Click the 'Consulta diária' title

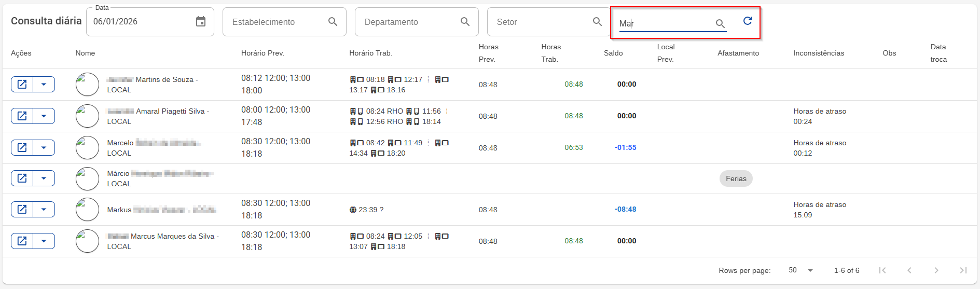click(x=46, y=21)
